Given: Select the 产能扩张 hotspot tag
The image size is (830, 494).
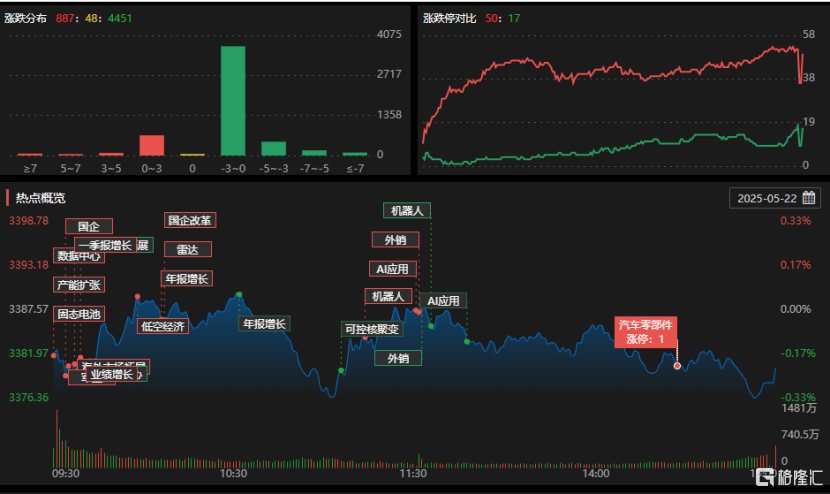Looking at the screenshot, I should point(78,285).
